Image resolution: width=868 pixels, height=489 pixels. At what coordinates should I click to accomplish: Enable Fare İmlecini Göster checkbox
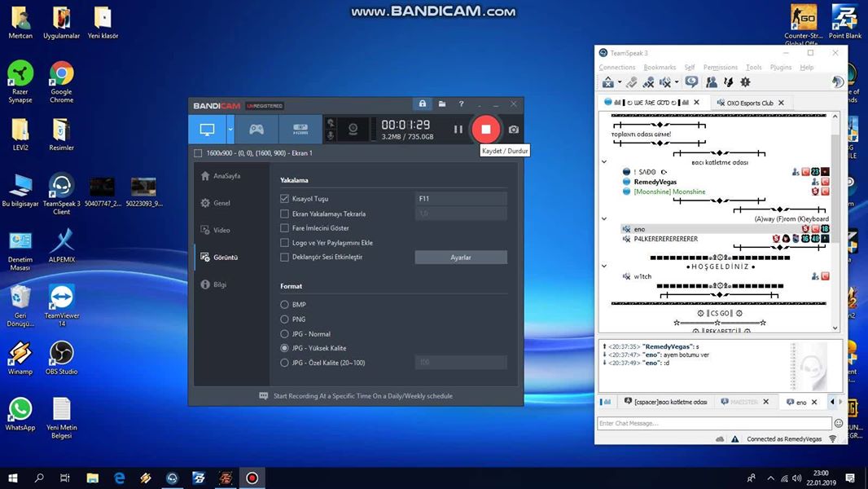[x=284, y=227]
